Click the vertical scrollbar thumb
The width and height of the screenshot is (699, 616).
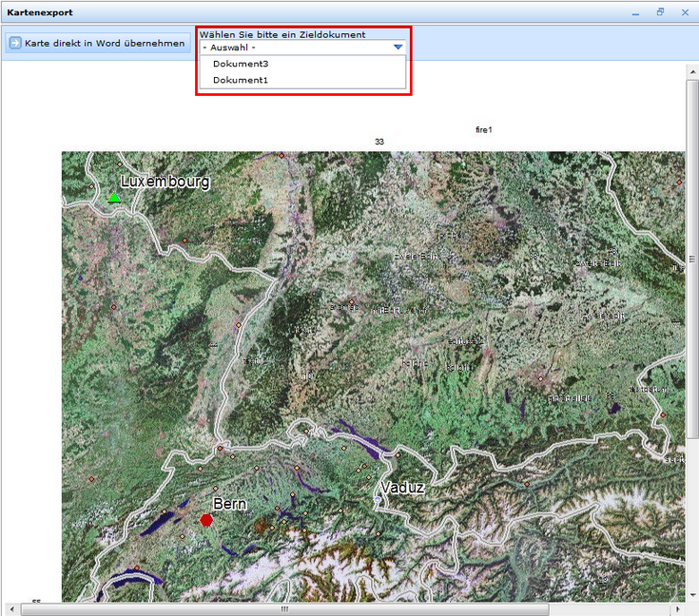(691, 259)
